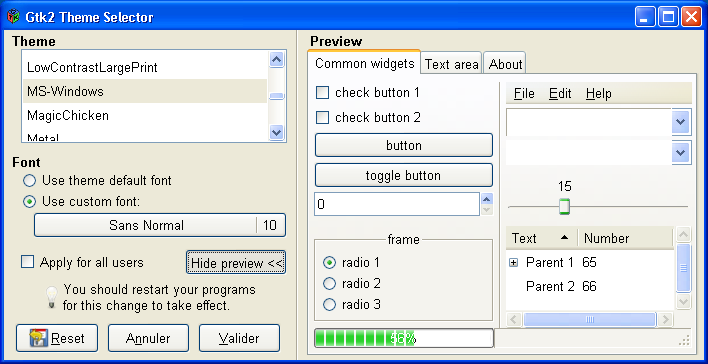Screen dimensions: 708x364
Task: Open the Edit menu in preview
Action: [560, 93]
